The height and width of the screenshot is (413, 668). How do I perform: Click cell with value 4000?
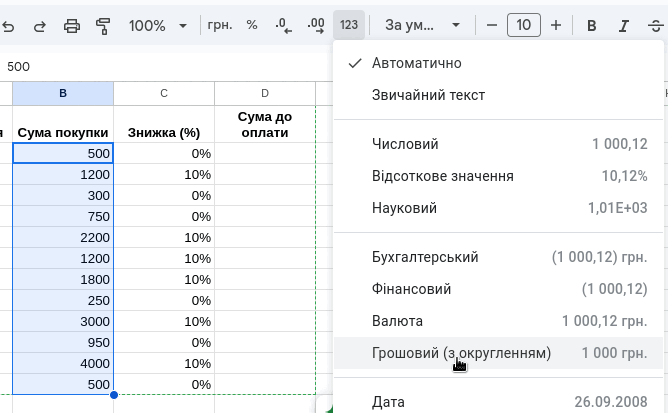pyautogui.click(x=63, y=364)
